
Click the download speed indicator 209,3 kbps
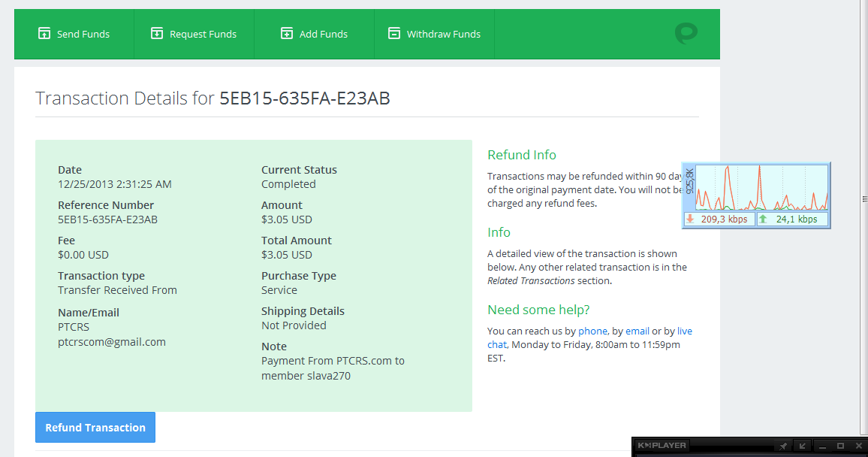[719, 219]
